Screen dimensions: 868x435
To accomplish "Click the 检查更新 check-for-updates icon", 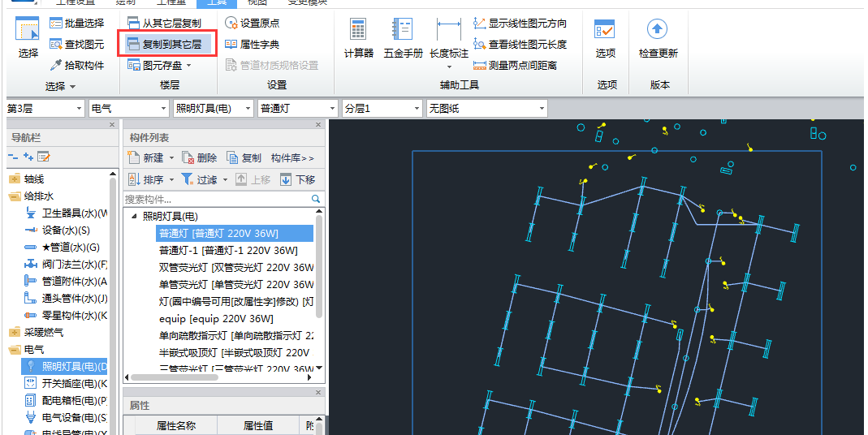I will click(658, 38).
